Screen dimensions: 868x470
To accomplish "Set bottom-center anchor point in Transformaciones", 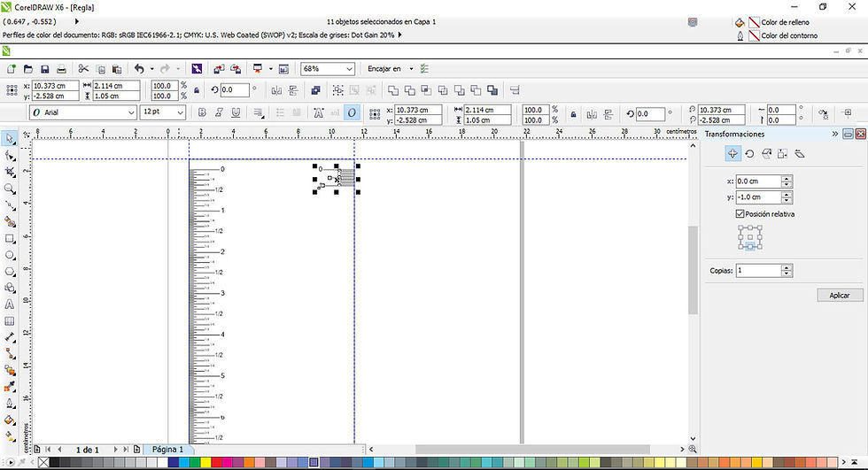I will 750,247.
